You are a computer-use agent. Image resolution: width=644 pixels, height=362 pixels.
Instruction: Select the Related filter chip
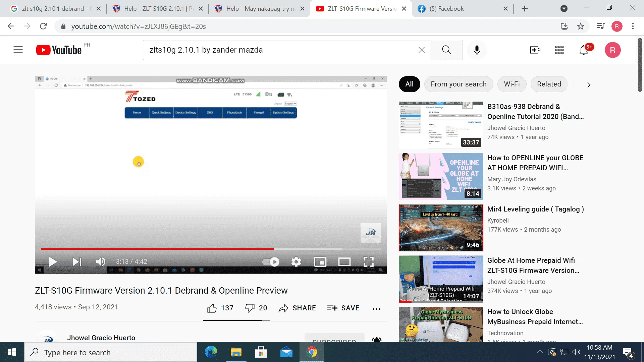pyautogui.click(x=549, y=84)
